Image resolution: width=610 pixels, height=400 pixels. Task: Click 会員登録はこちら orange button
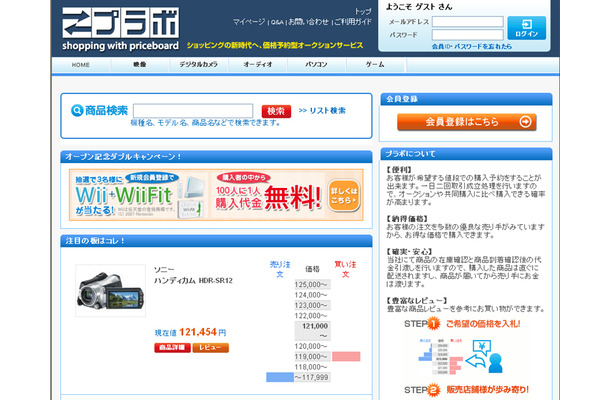click(466, 122)
